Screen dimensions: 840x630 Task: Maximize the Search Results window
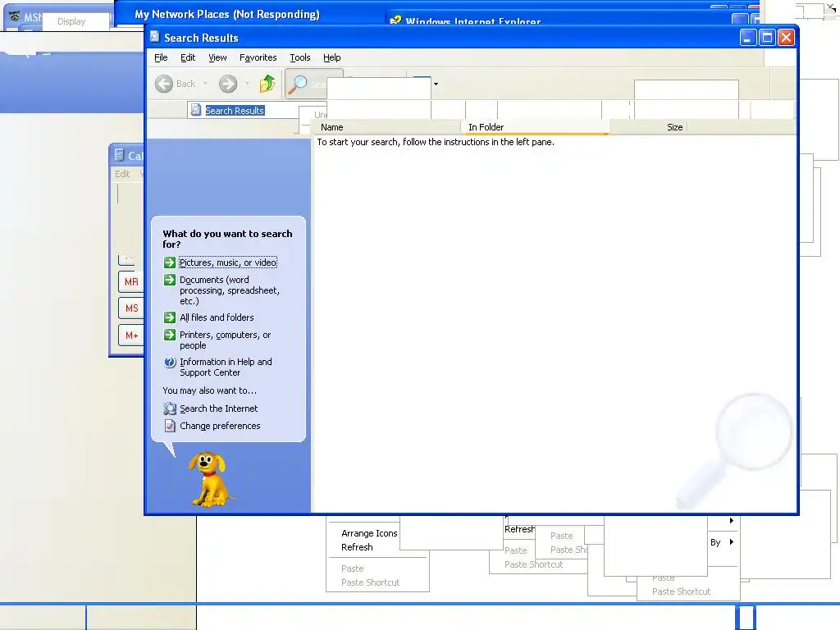(767, 38)
